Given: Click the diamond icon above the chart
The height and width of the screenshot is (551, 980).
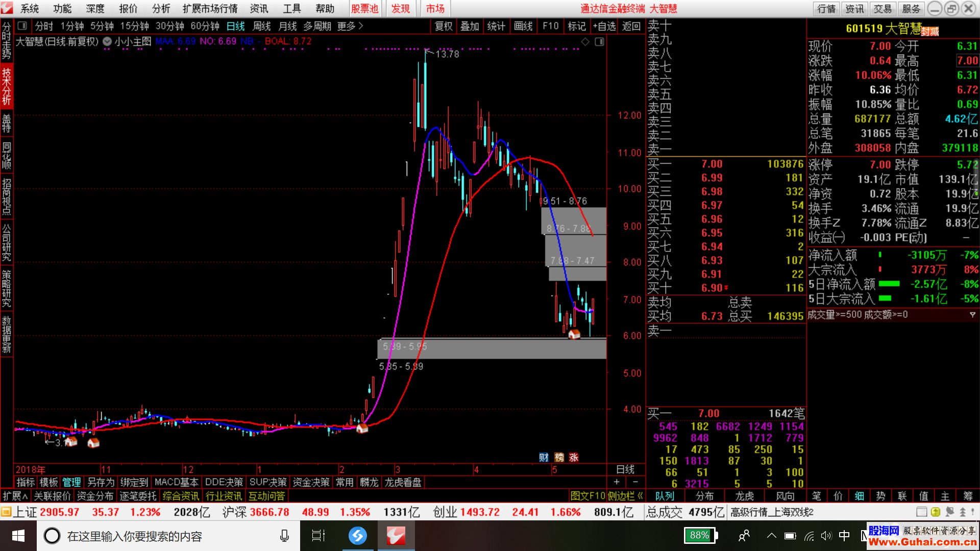Looking at the screenshot, I should click(585, 41).
